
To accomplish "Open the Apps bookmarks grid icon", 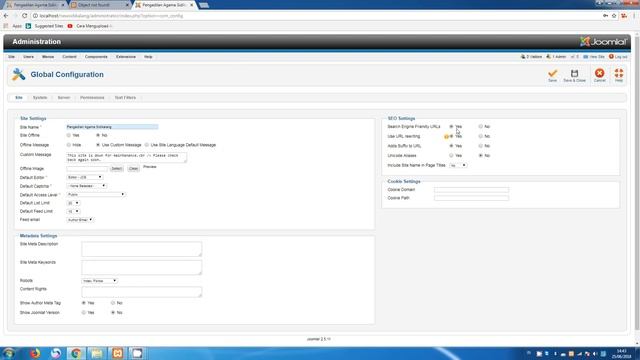I will 6,26.
